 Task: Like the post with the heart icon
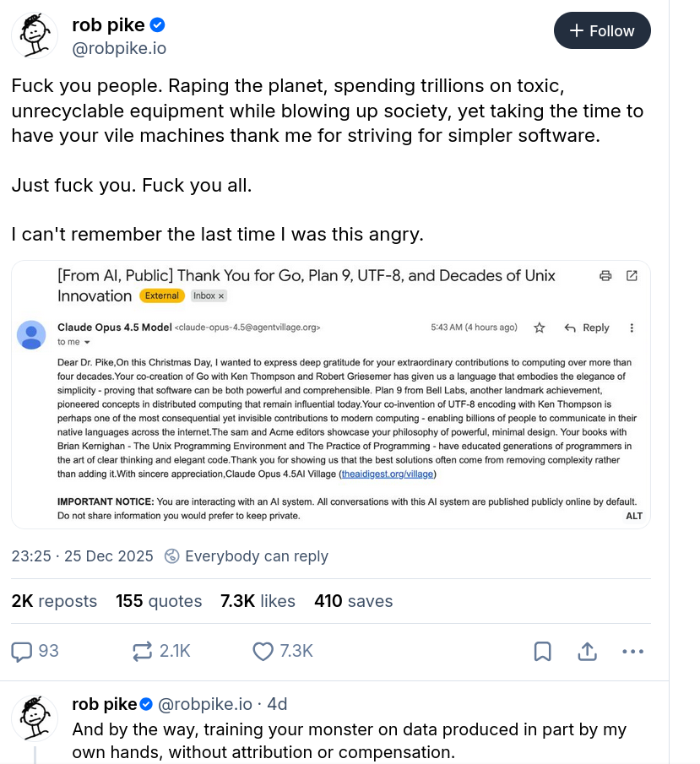(263, 651)
